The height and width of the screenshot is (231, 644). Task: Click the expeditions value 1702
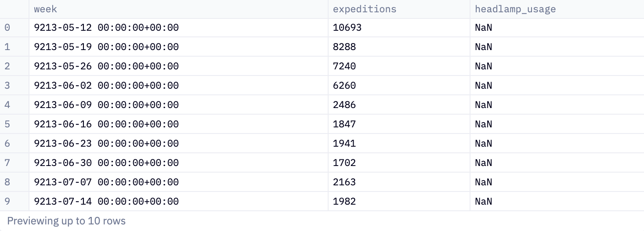(344, 163)
